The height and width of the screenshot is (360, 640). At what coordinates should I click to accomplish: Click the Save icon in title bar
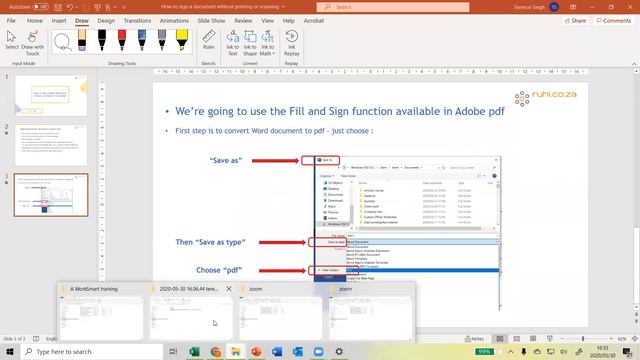click(58, 7)
